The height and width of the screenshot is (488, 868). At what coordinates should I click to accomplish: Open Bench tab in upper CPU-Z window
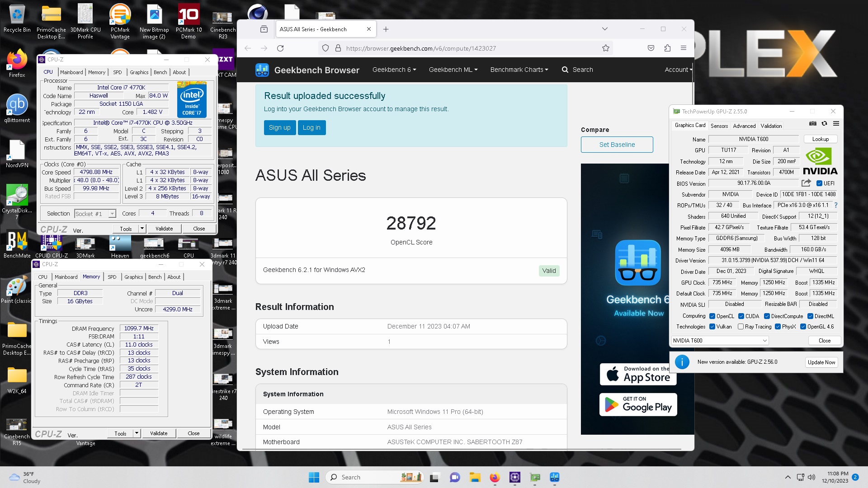pyautogui.click(x=160, y=72)
